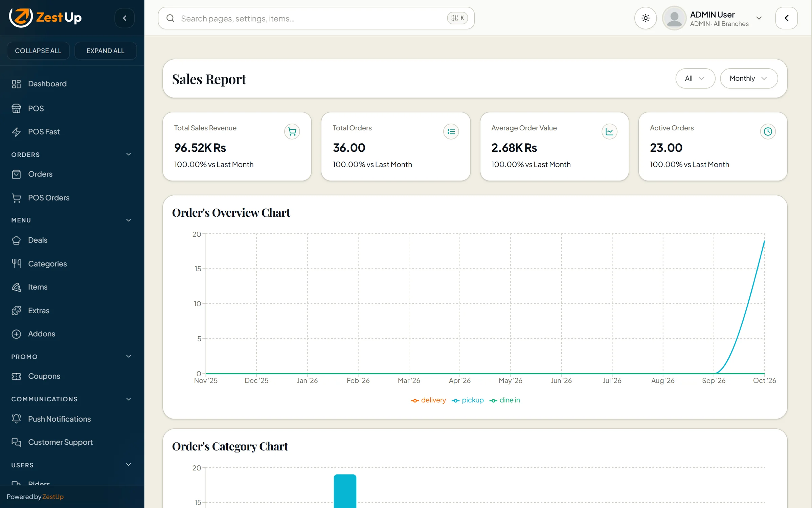
Task: Collapse the ORDERS section
Action: click(129, 154)
